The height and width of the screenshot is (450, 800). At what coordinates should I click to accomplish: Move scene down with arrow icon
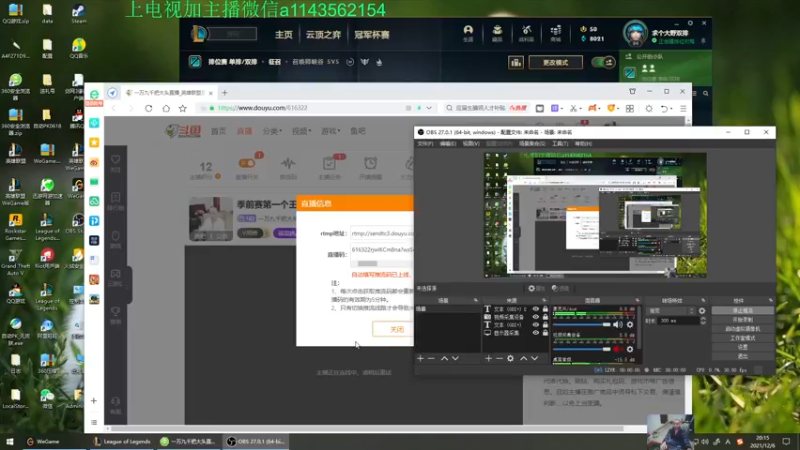(455, 359)
